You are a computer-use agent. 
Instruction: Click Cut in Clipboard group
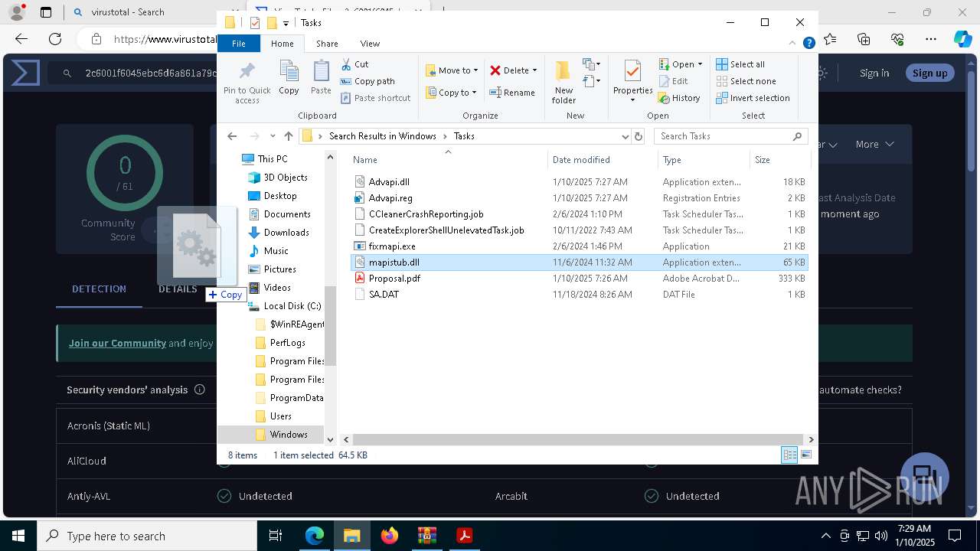click(x=354, y=64)
